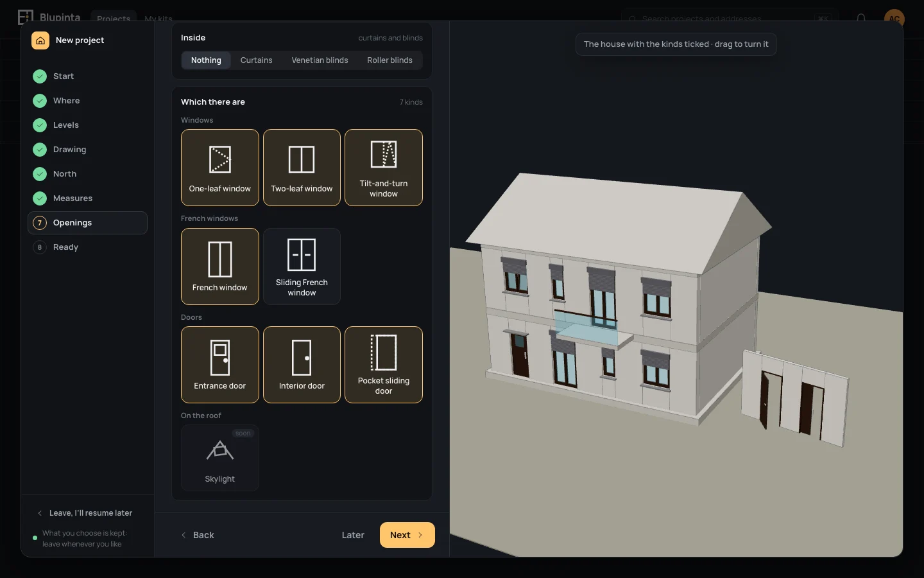The width and height of the screenshot is (924, 578).
Task: Click the green checkmark beside Where
Action: pyautogui.click(x=40, y=101)
